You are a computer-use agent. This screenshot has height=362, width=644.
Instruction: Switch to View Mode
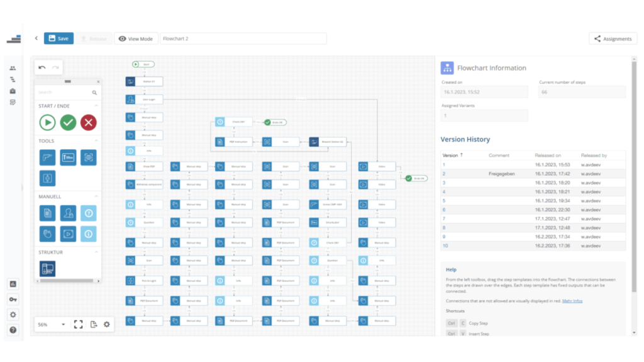click(135, 39)
